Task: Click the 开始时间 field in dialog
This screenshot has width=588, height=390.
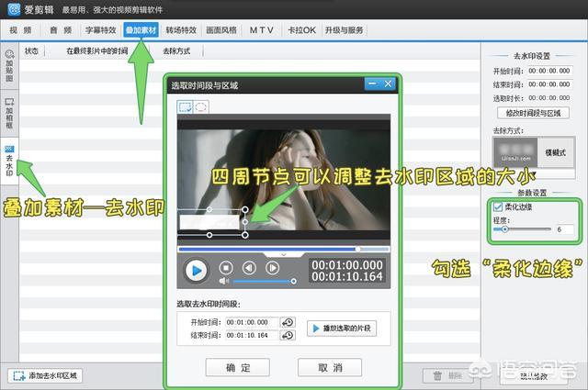Action: coord(252,322)
